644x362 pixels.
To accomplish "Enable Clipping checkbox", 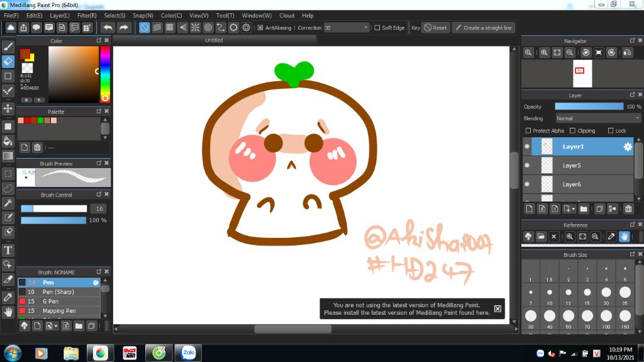I will tap(572, 131).
